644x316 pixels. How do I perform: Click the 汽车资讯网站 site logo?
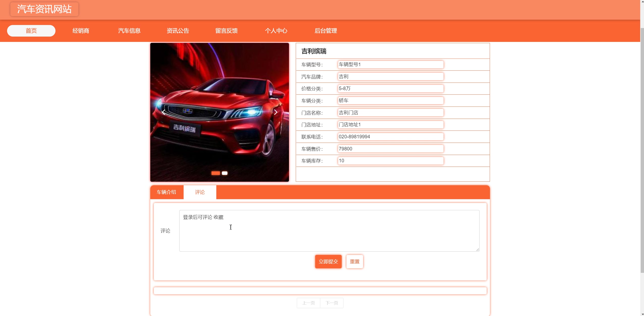point(44,9)
